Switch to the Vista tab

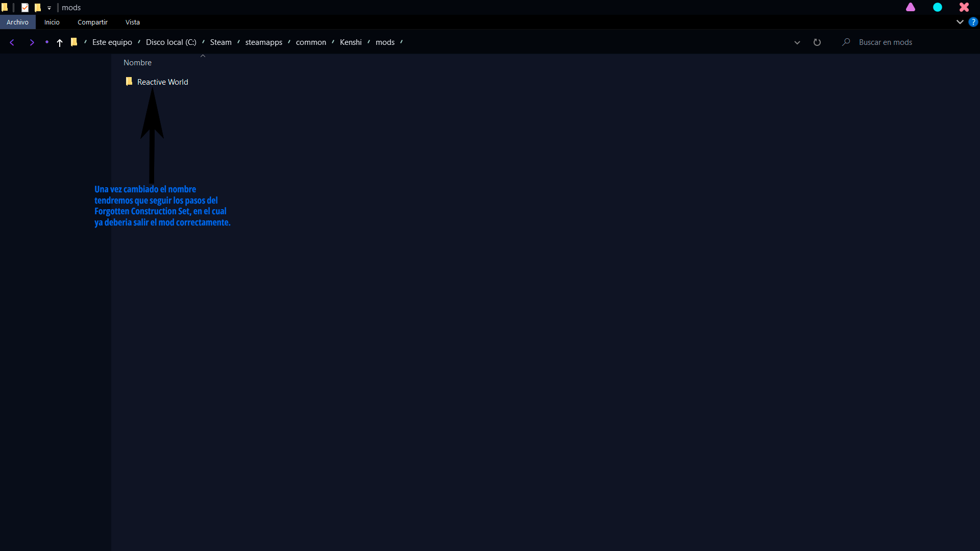[x=132, y=22]
